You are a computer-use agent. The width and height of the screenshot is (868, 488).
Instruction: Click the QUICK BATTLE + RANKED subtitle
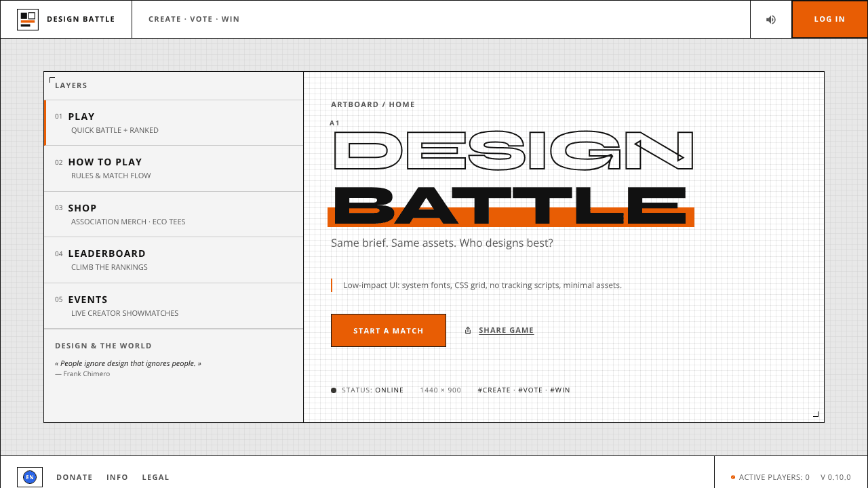[x=115, y=130]
